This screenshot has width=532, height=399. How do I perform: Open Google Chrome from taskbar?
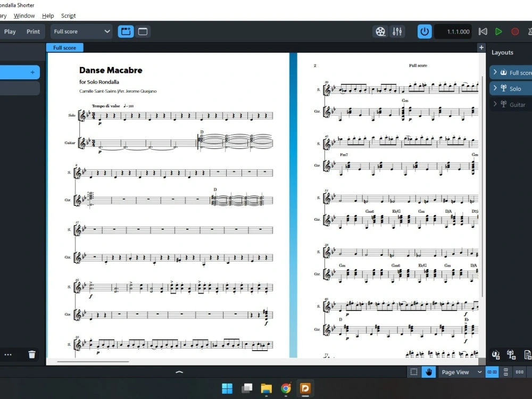(286, 388)
